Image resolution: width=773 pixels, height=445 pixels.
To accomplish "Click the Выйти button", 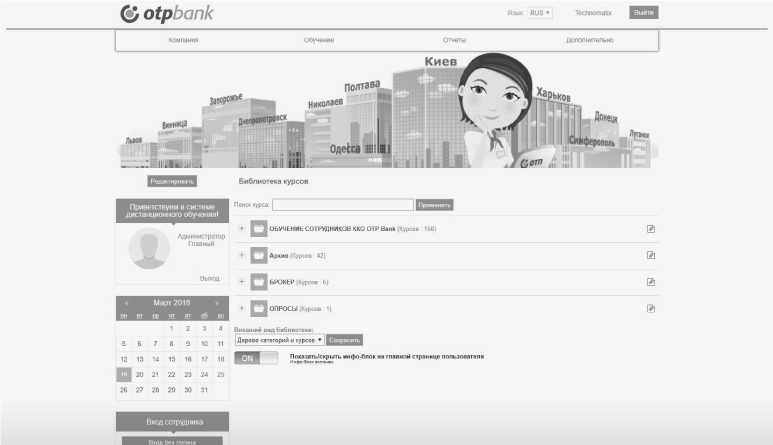I will click(644, 13).
